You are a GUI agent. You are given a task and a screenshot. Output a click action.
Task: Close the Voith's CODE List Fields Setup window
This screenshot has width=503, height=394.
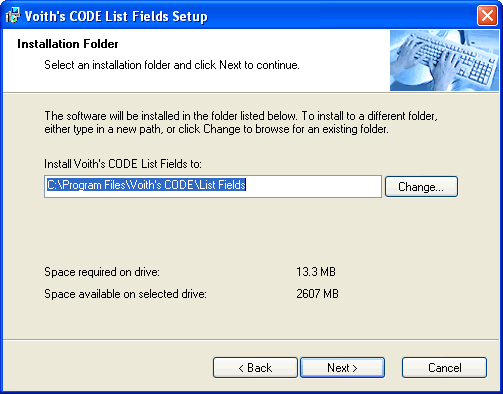[x=487, y=16]
